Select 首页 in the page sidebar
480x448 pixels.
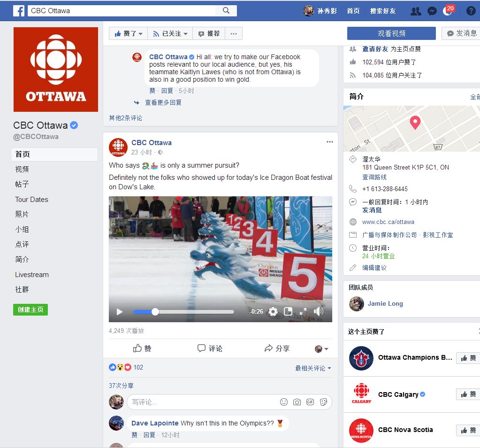tap(54, 154)
